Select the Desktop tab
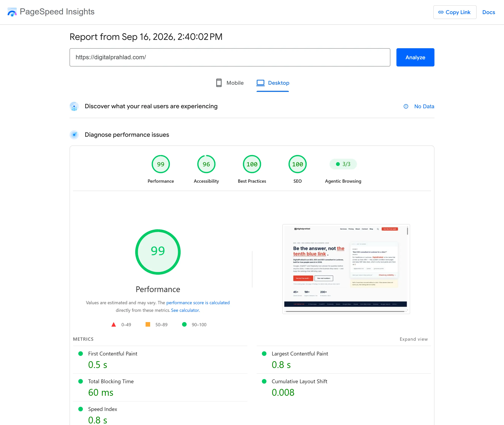The image size is (504, 425). coord(273,83)
